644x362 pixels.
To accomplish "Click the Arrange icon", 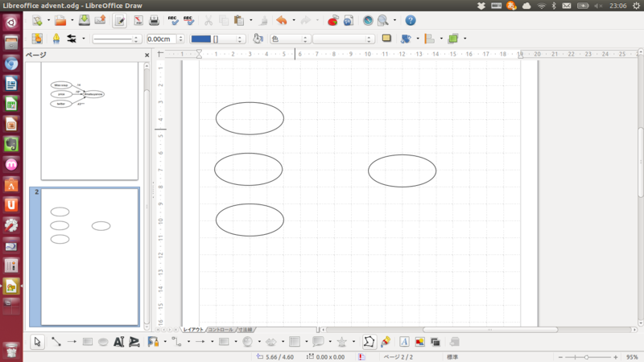I will 453,39.
